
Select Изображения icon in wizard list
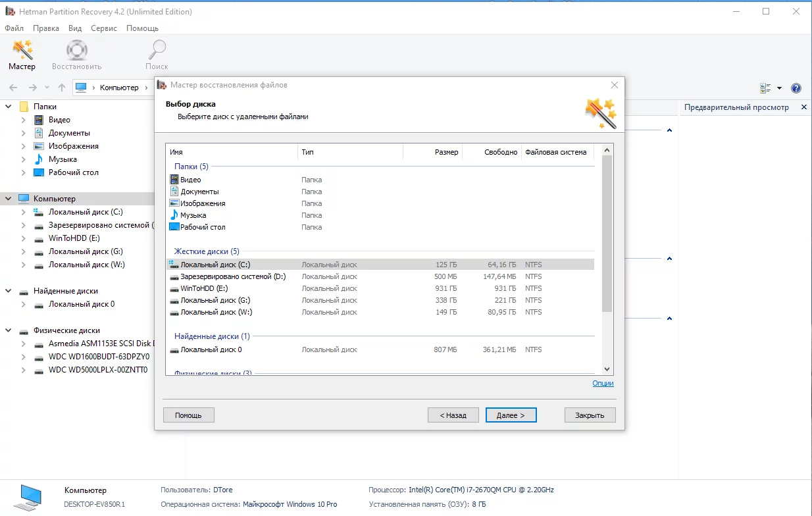click(x=174, y=203)
